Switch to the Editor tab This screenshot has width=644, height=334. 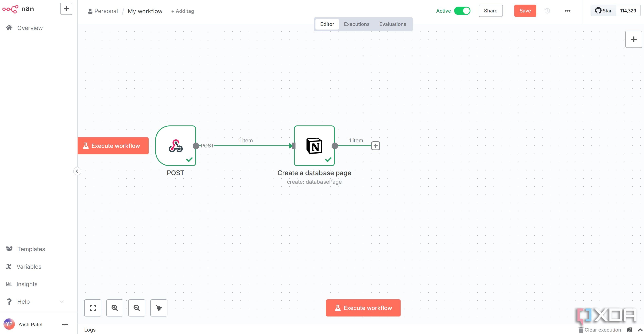click(x=327, y=24)
